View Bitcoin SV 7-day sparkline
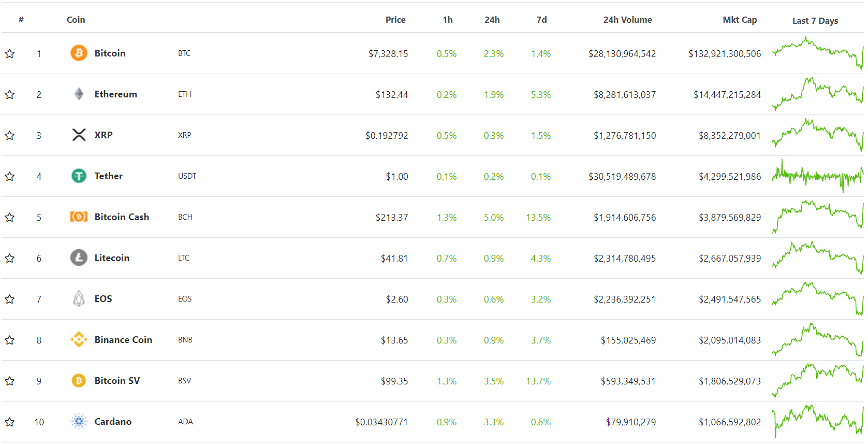868x444 pixels. coord(818,380)
